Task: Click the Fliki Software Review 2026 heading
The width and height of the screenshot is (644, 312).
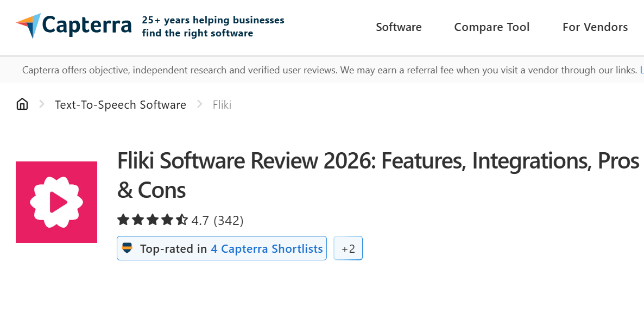Action: 378,174
